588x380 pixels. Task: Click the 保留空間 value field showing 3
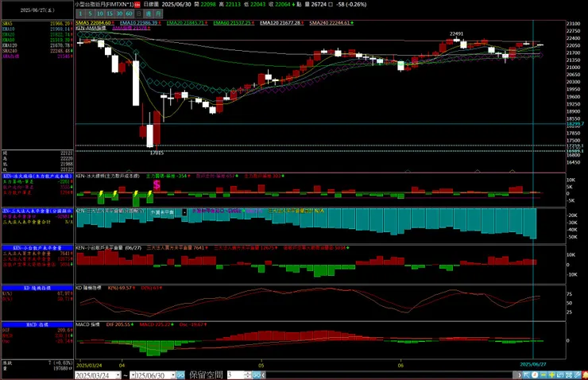click(236, 374)
